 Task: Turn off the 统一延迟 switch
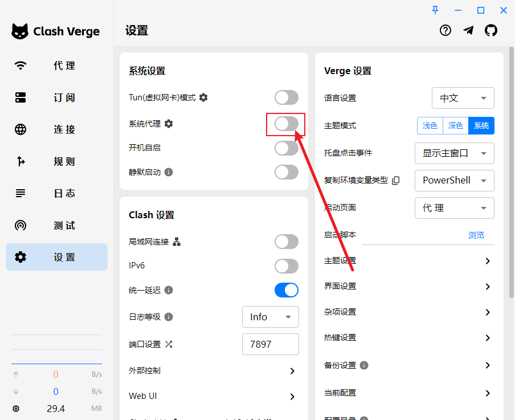point(286,290)
